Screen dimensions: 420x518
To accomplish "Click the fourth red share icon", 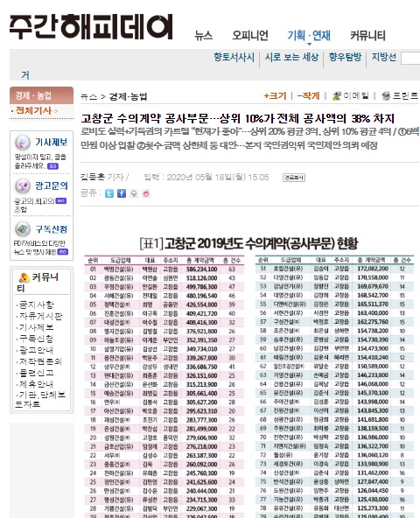I will point(146,193).
